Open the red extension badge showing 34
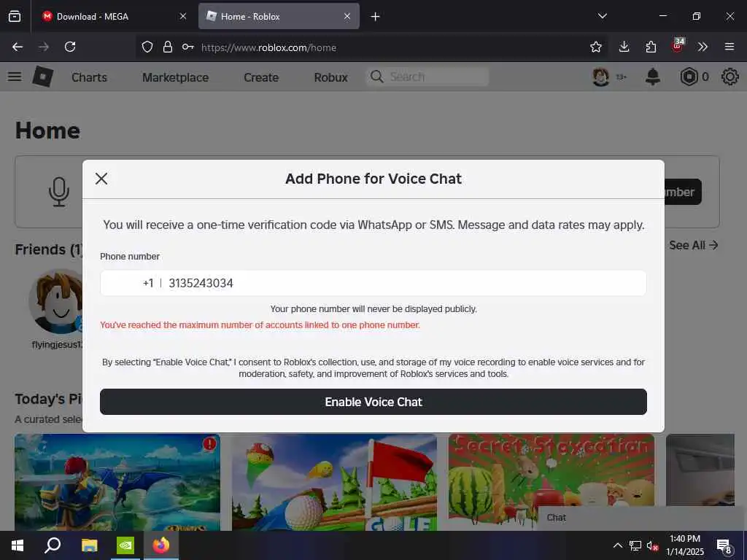 point(678,45)
